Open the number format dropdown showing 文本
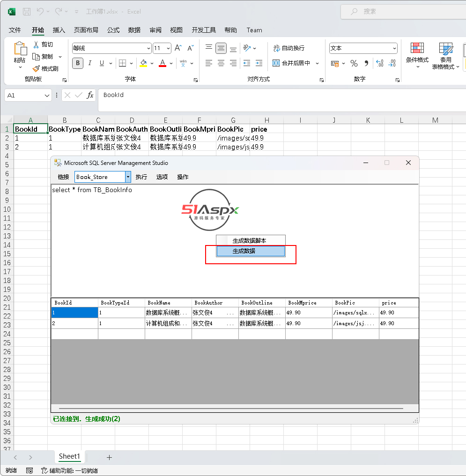 tap(394, 48)
